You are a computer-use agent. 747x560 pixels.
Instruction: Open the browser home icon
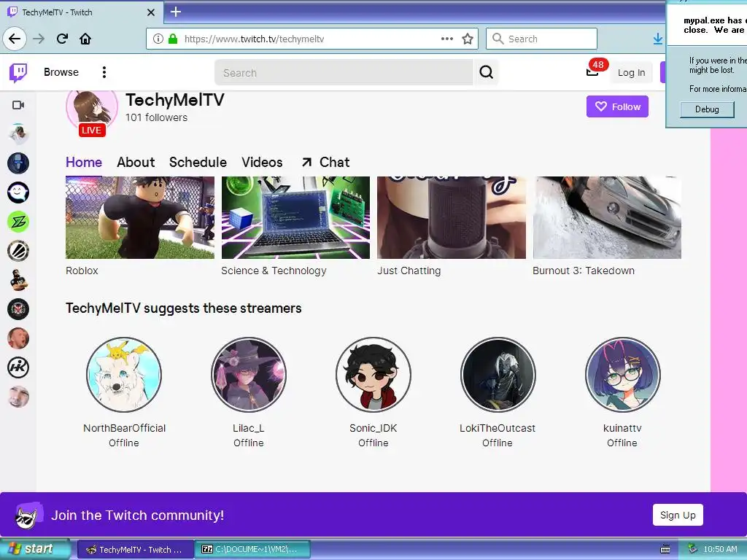tap(85, 39)
